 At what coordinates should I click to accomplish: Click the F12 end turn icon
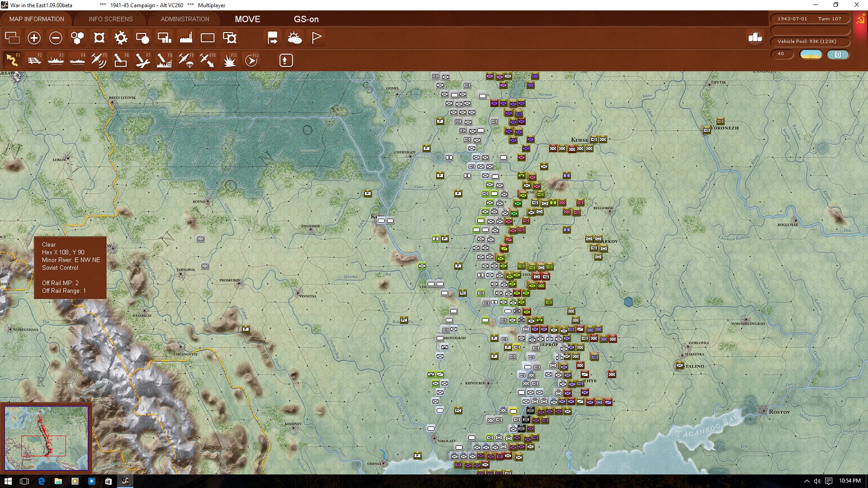pos(251,60)
